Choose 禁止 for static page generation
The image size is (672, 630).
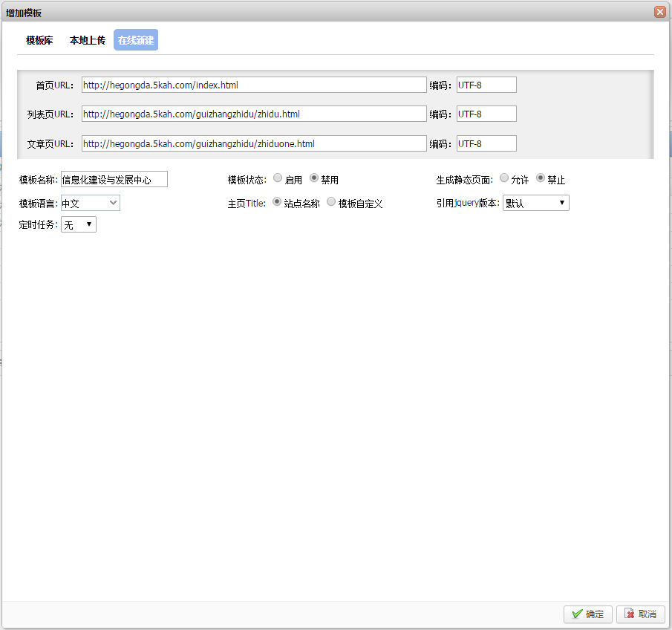point(541,178)
